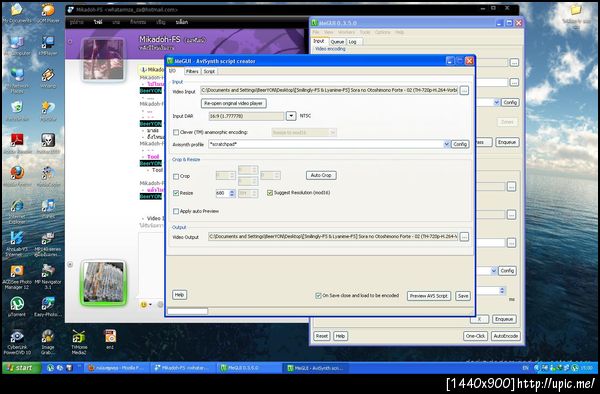Open ACDSee Photo Manager 12 shortcut
600x394 pixels.
click(x=17, y=276)
